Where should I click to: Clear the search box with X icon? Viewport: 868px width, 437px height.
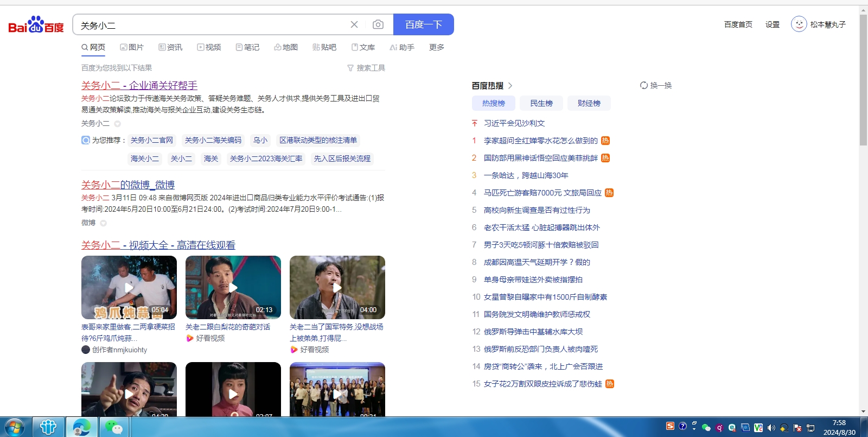[354, 24]
